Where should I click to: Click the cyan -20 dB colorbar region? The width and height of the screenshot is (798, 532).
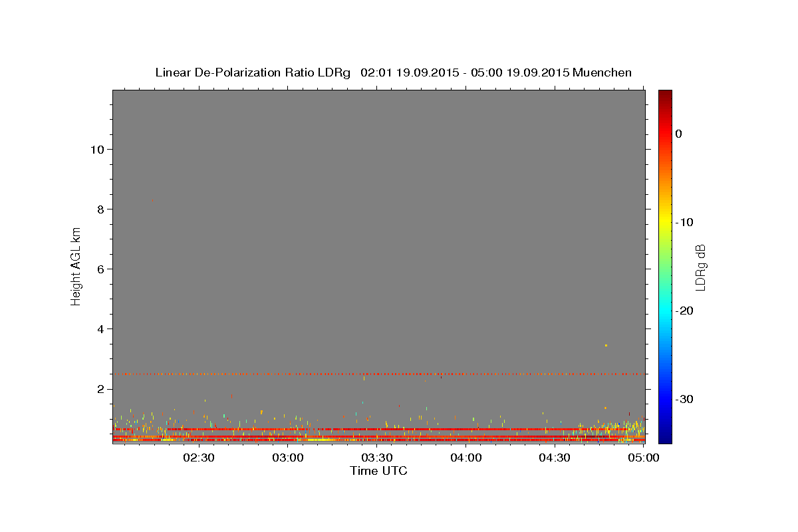665,311
